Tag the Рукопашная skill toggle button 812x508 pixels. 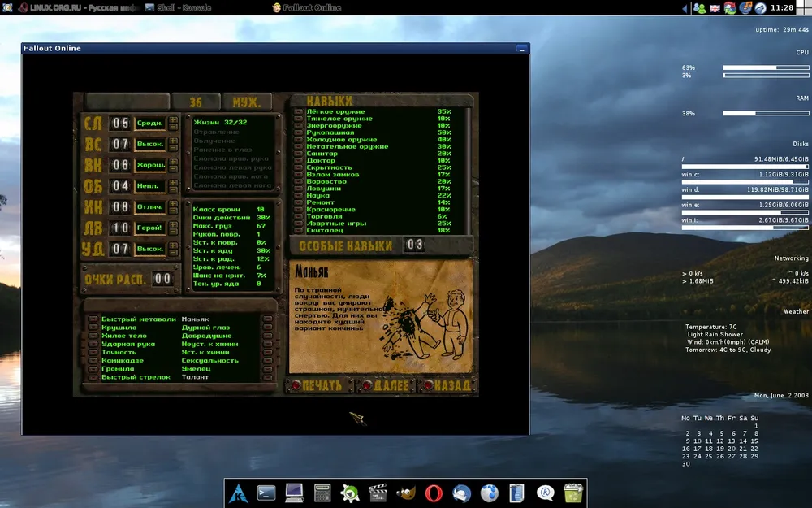[x=298, y=132]
